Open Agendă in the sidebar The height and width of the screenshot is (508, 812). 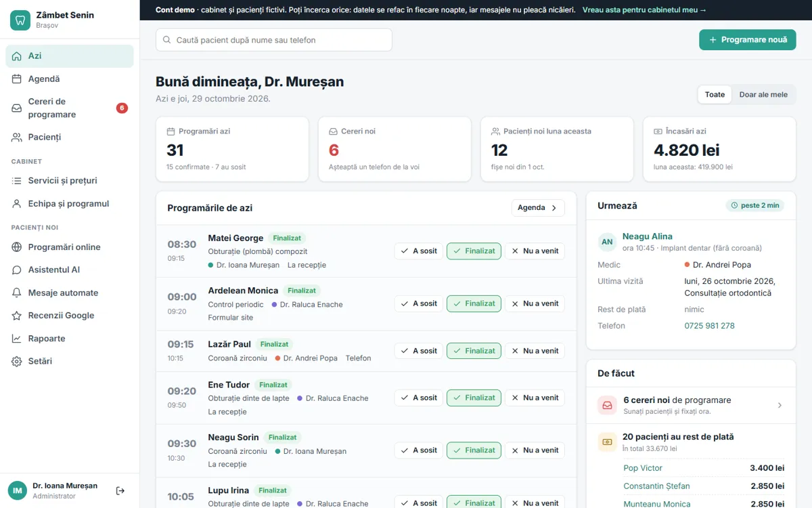pyautogui.click(x=70, y=79)
